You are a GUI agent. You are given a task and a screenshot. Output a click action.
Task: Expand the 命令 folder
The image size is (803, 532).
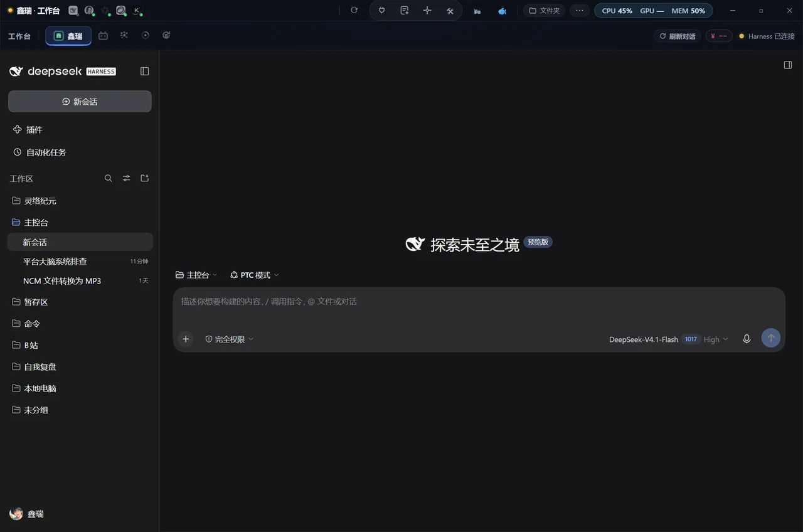pyautogui.click(x=80, y=324)
